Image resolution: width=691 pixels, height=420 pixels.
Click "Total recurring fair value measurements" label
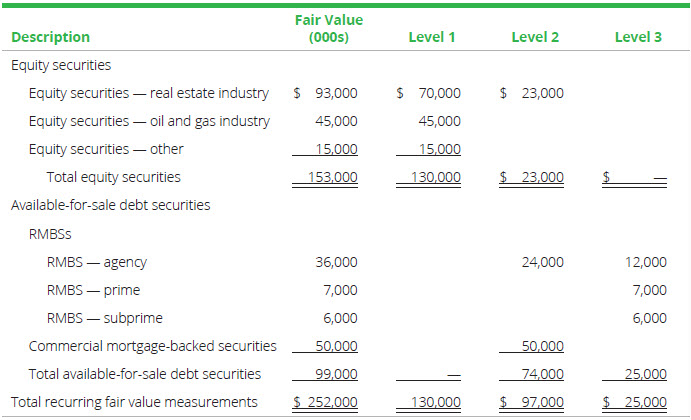(134, 402)
